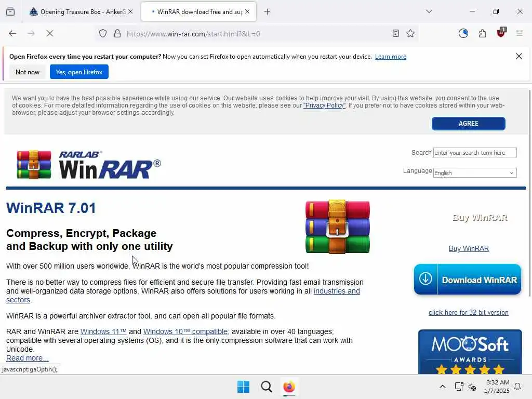The image size is (532, 399).
Task: Open the clock showing 3:32 AM
Action: [x=497, y=387]
